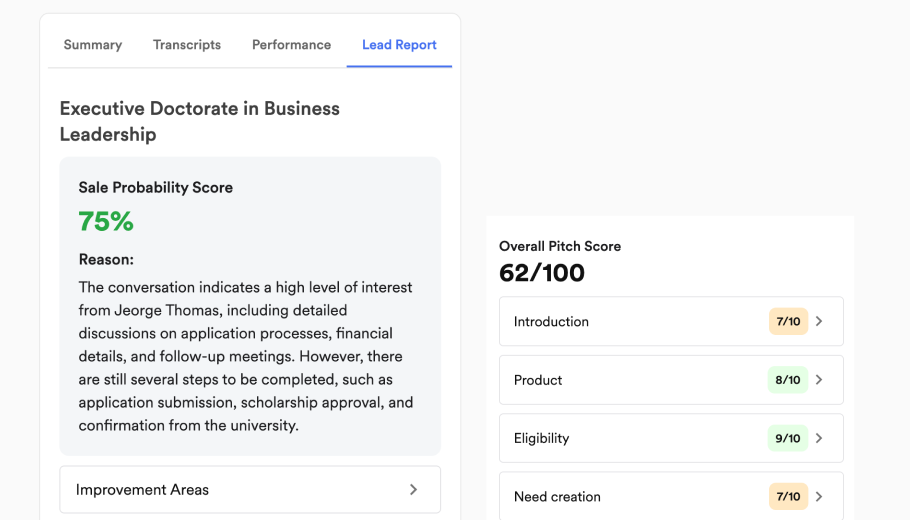Click the green 75% sale probability score
910x520 pixels.
[106, 222]
